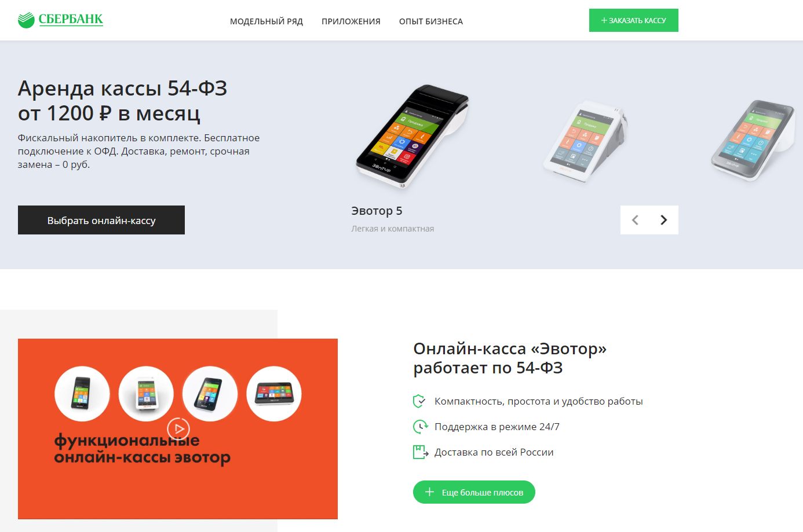Click the second round device thumbnail in video
This screenshot has width=803, height=532.
146,394
